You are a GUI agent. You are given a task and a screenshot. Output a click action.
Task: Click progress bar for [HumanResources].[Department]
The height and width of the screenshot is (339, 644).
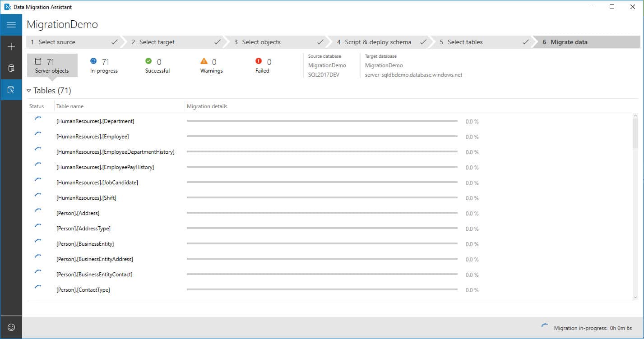point(322,121)
